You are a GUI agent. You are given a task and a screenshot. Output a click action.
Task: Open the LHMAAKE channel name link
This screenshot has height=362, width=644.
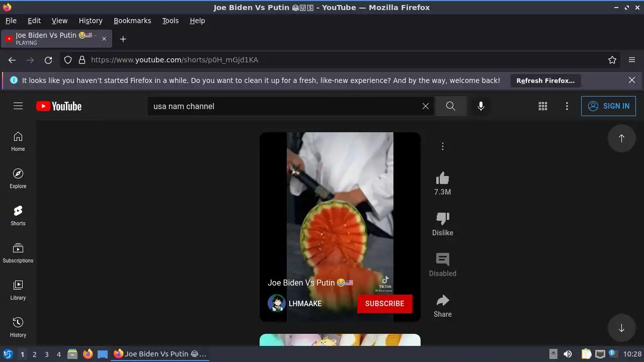click(305, 304)
